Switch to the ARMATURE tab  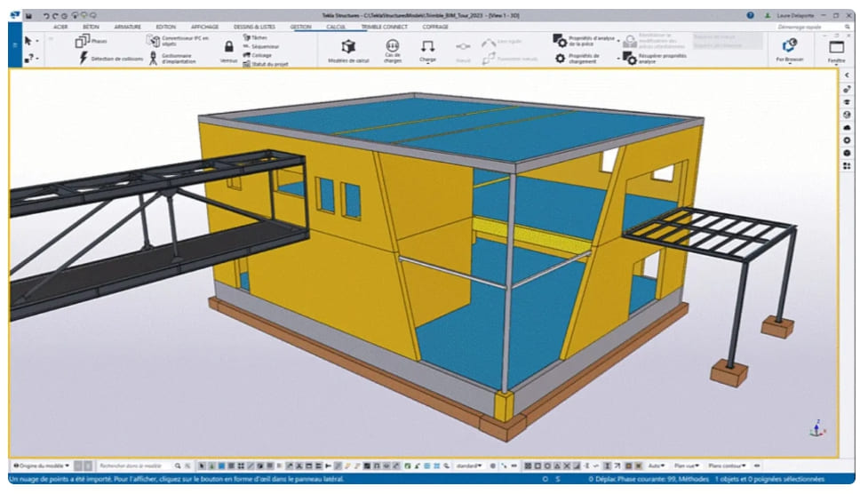click(x=127, y=27)
